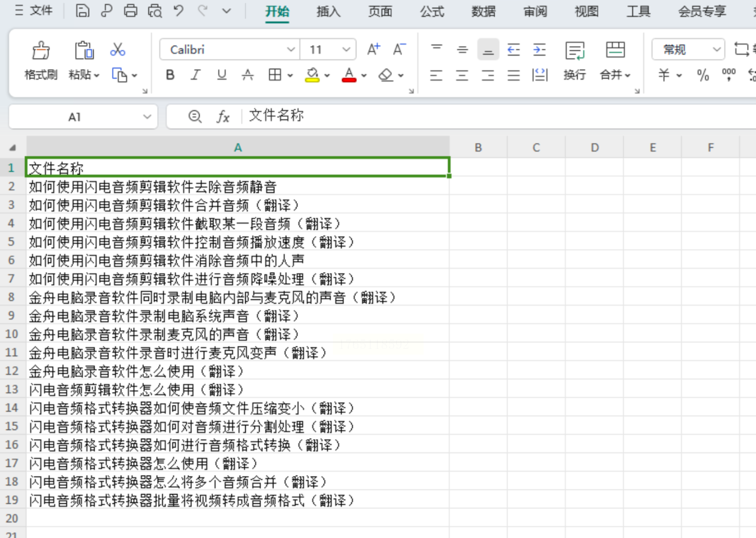
Task: Select all cells via the corner triangle
Action: tap(12, 148)
